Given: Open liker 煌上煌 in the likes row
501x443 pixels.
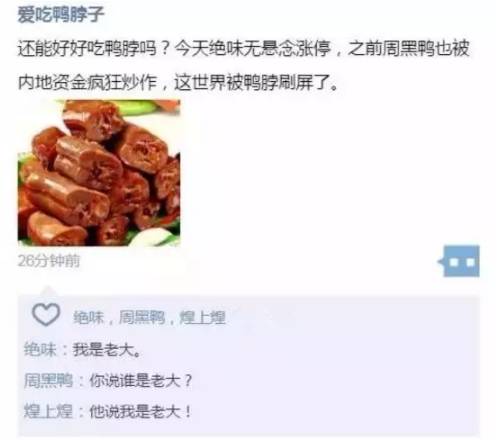Looking at the screenshot, I should 203,317.
